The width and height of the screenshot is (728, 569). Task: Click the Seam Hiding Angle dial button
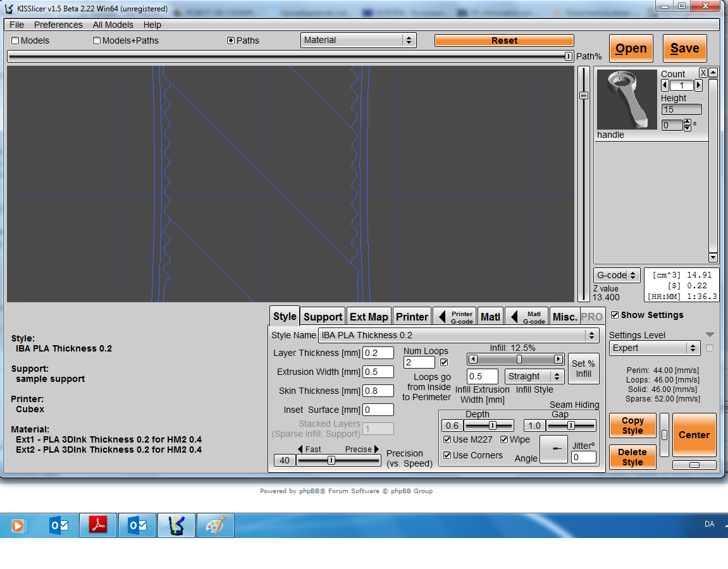coord(554,449)
